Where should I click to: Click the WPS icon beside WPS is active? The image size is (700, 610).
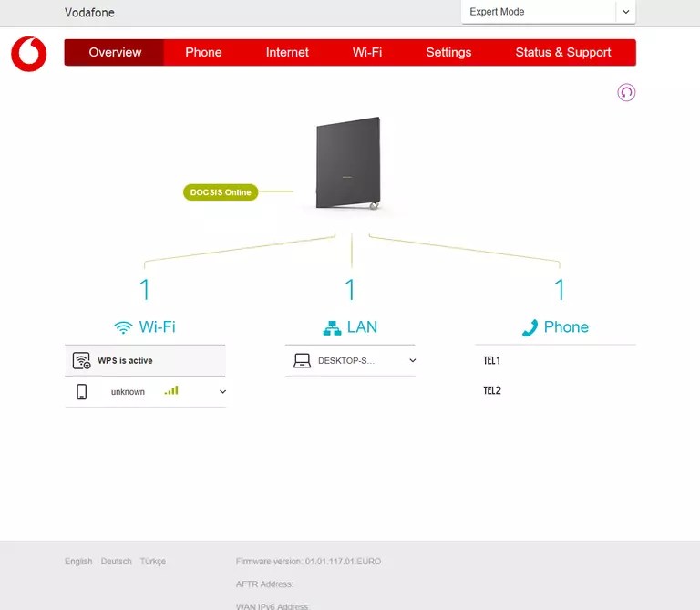82,360
